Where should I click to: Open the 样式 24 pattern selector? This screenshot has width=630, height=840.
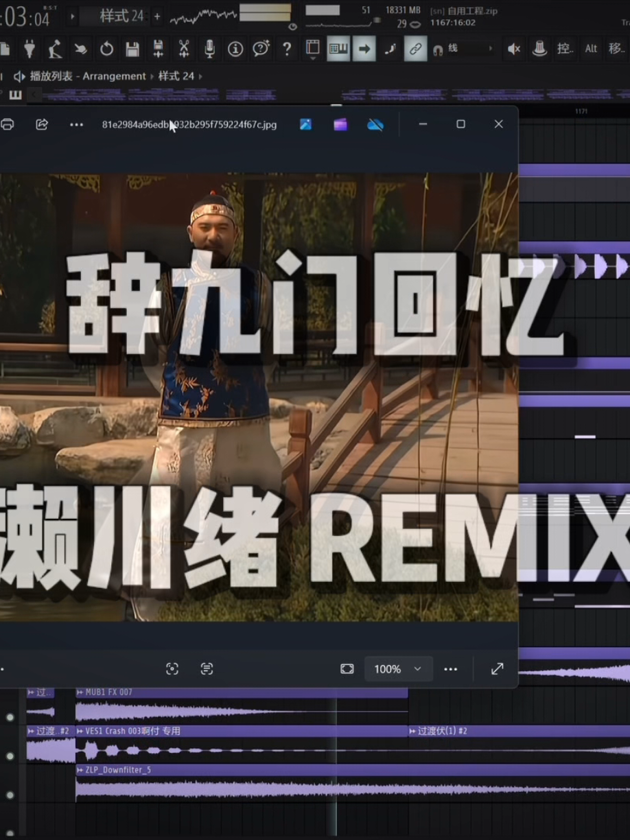121,16
